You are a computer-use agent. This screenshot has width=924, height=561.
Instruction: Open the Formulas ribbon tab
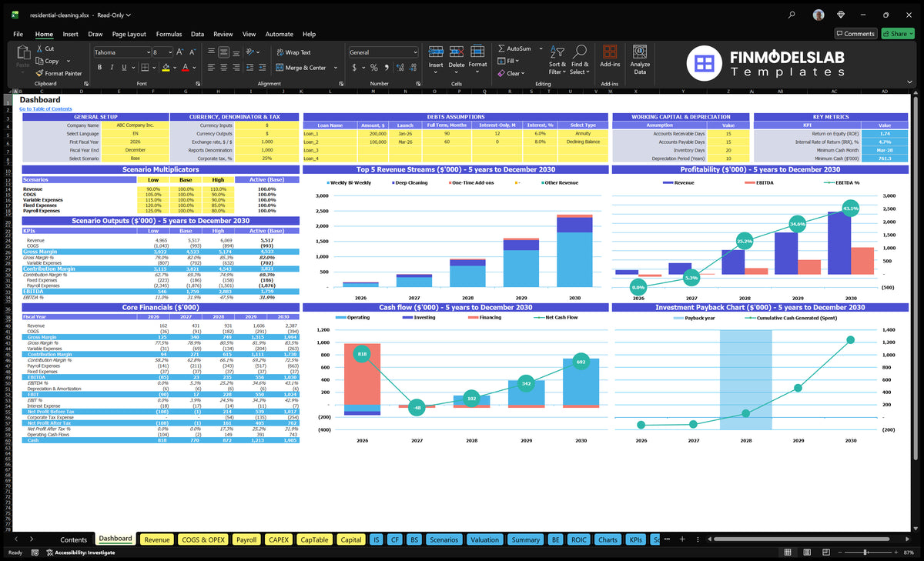pyautogui.click(x=169, y=34)
